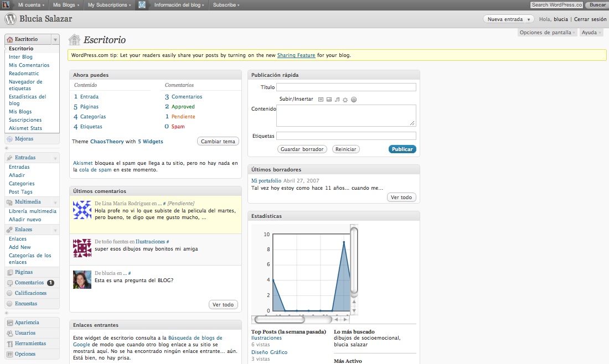This screenshot has height=364, width=609.
Task: Follow the Sharing Feature link in the tip
Action: tap(296, 55)
